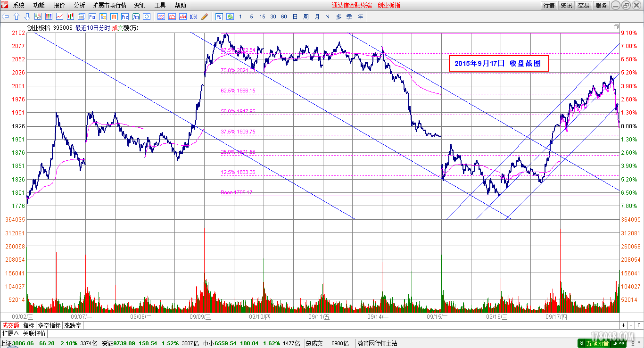Open the candlestick K-line chart icon
The width and height of the screenshot is (644, 348).
tap(70, 17)
